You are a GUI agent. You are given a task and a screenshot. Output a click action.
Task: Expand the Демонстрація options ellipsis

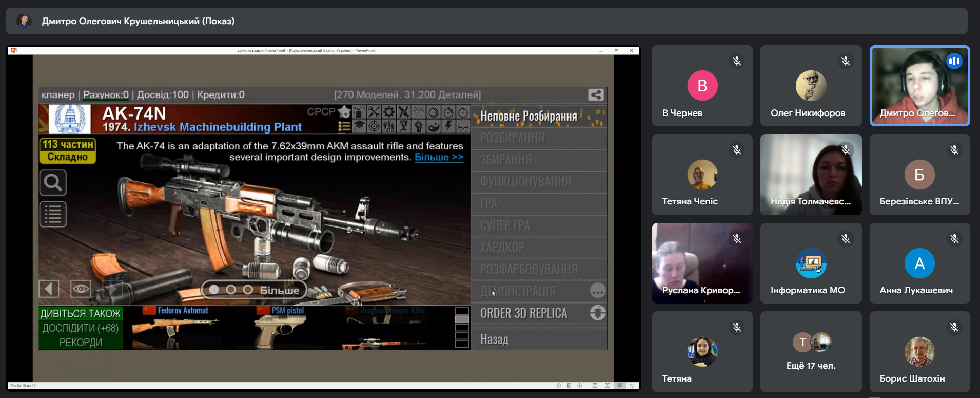[x=597, y=291]
